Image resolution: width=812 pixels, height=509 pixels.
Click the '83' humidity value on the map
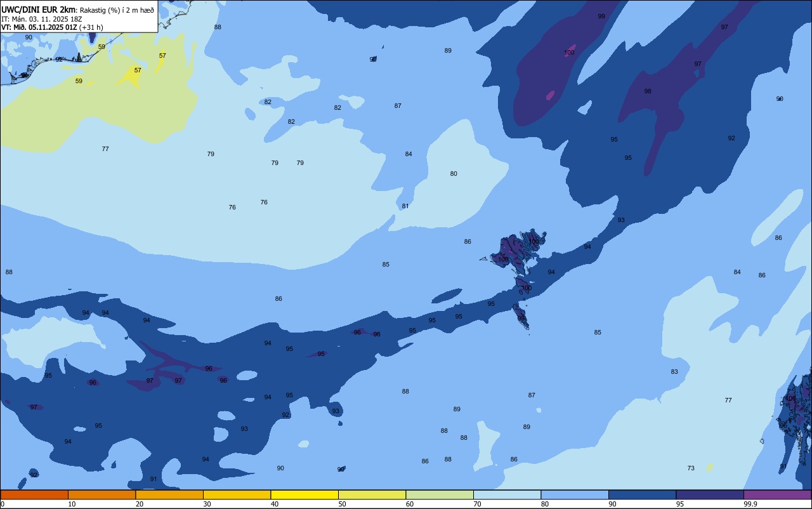[674, 372]
